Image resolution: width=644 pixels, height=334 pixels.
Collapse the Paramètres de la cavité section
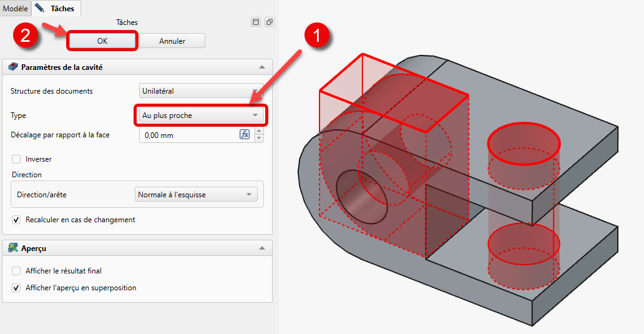pyautogui.click(x=262, y=67)
